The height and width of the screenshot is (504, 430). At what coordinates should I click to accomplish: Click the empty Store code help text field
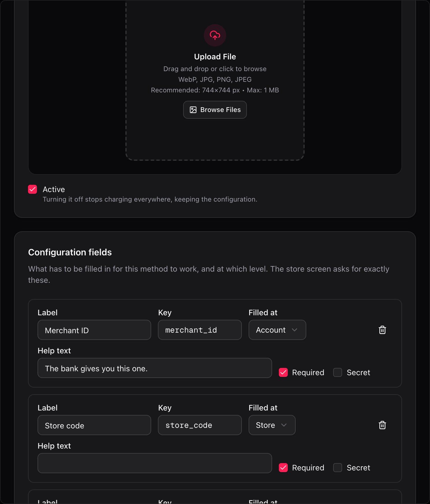click(155, 463)
